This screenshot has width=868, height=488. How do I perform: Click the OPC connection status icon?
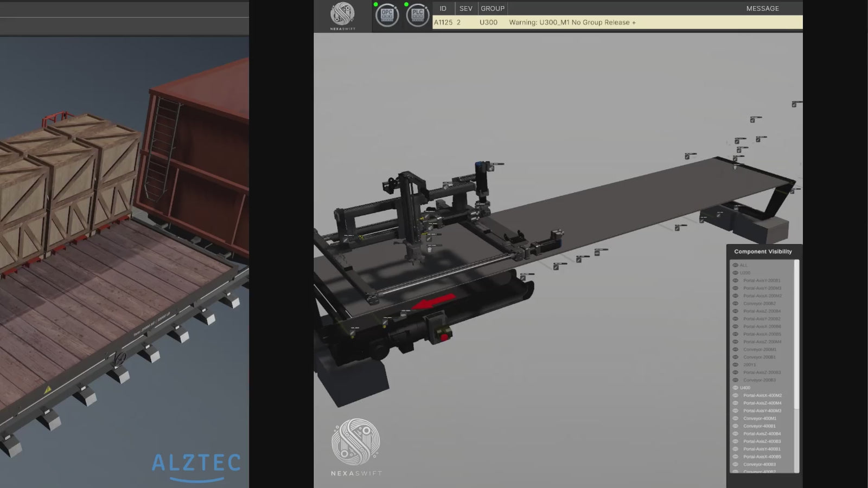pyautogui.click(x=387, y=15)
